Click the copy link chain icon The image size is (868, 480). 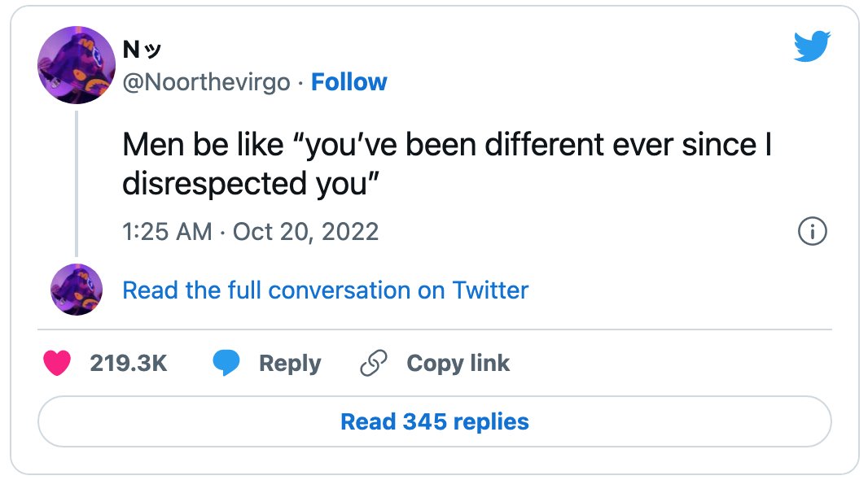374,364
